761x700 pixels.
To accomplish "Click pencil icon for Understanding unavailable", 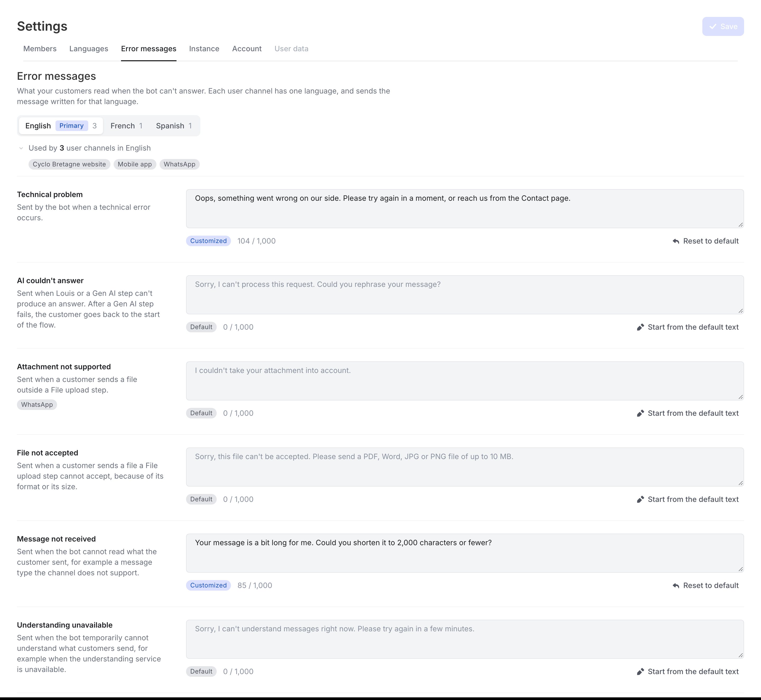I will pos(641,671).
